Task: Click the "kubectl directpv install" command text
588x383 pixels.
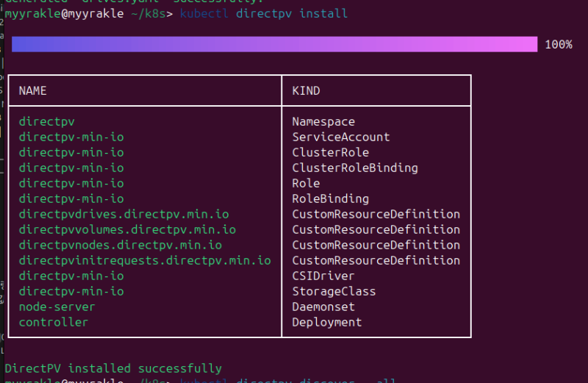Action: click(x=264, y=13)
